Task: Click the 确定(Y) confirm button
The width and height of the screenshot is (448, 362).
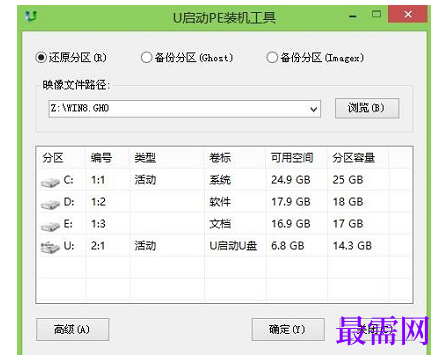Action: 288,329
